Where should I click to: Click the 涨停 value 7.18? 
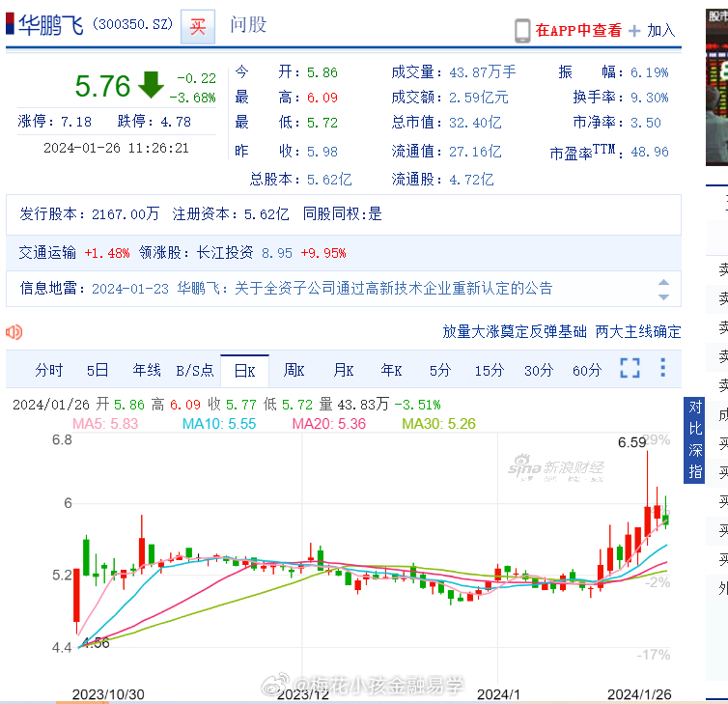[76, 122]
